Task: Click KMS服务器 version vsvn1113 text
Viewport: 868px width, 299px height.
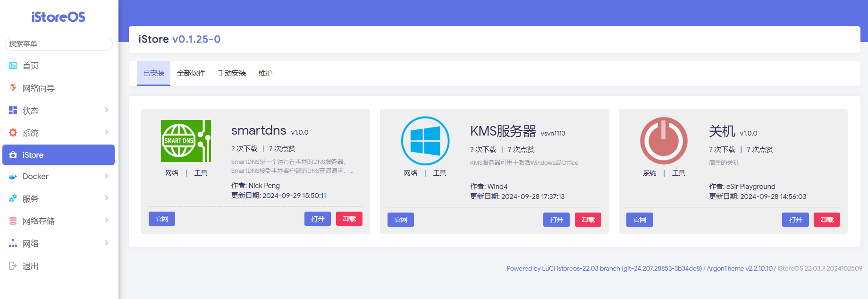Action: pyautogui.click(x=553, y=133)
